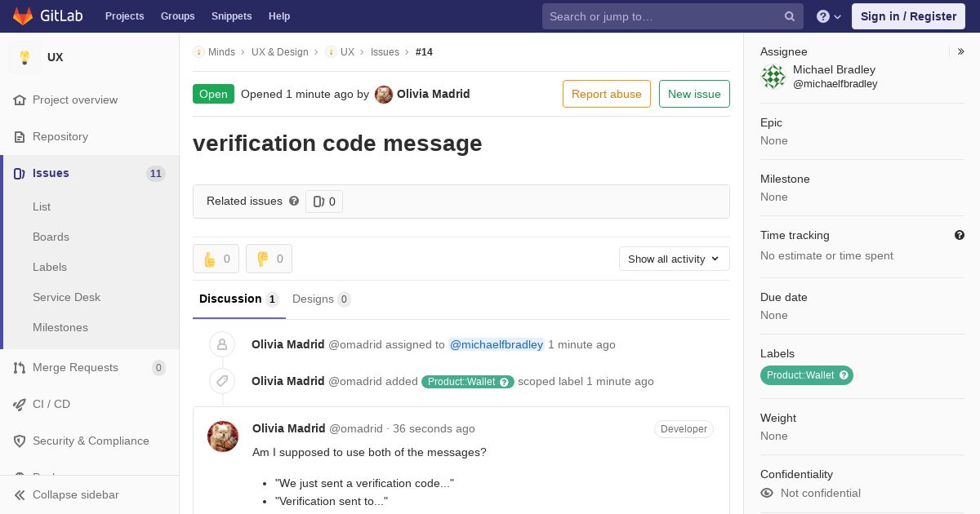Click the Developer role badge

(684, 428)
